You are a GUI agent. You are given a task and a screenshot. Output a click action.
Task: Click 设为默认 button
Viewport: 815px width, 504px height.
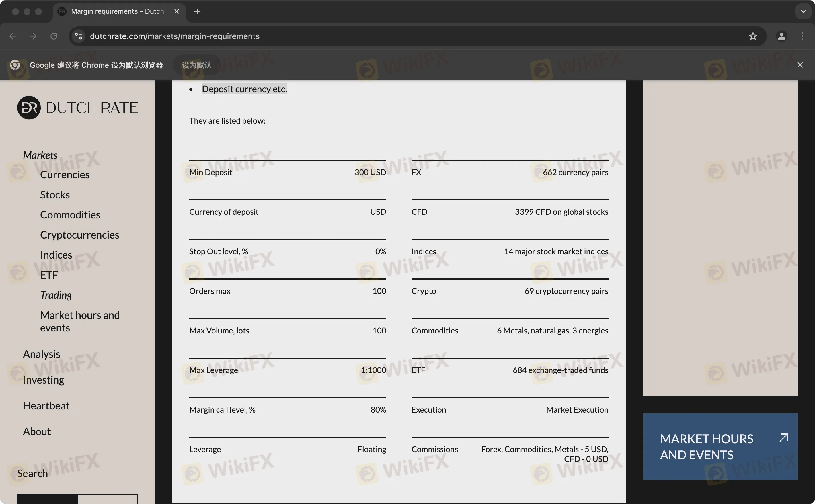coord(196,65)
